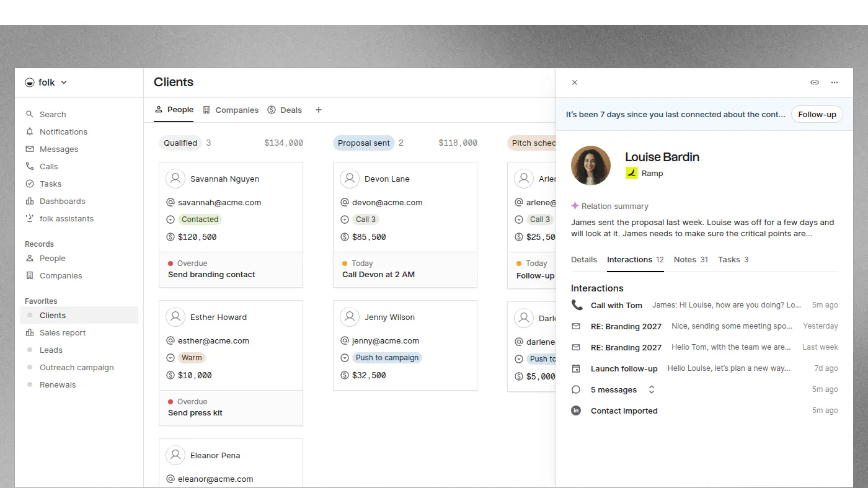The width and height of the screenshot is (868, 488).
Task: Click the Contact imported LinkedIn icon
Action: tap(576, 410)
